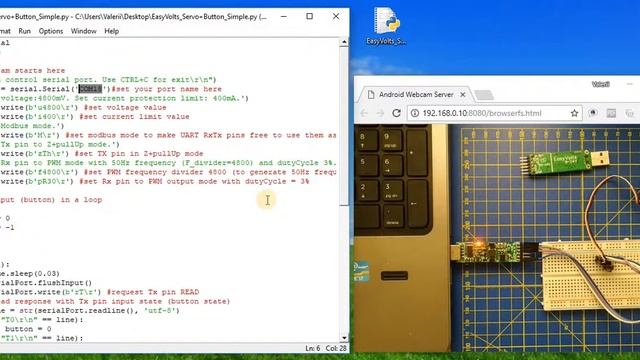Click the IDLE vertical scrollbar thumb
The width and height of the screenshot is (640, 360).
pos(344,126)
